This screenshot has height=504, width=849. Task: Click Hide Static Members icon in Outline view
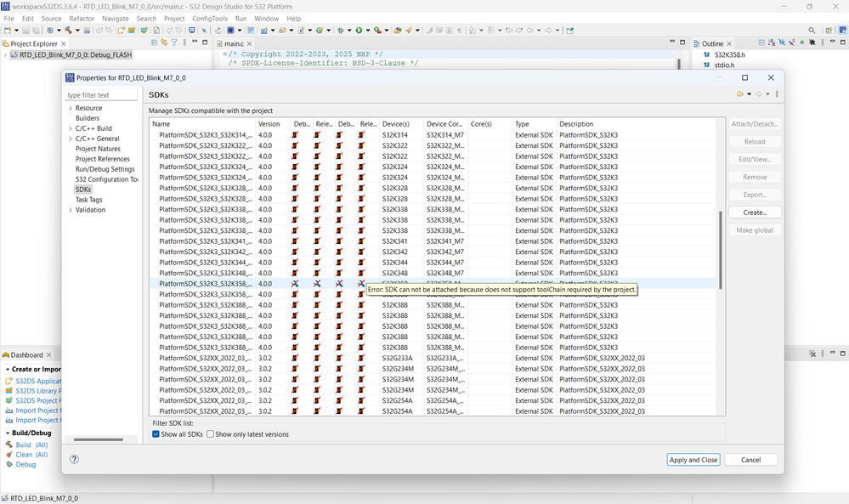791,42
